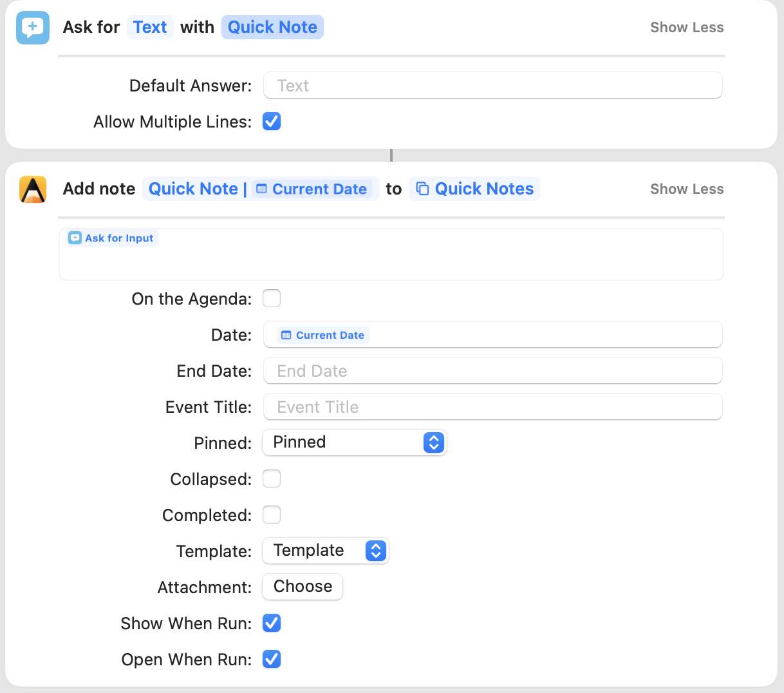Click the Choose attachment button
Screen dimensions: 784x693
pos(303,587)
